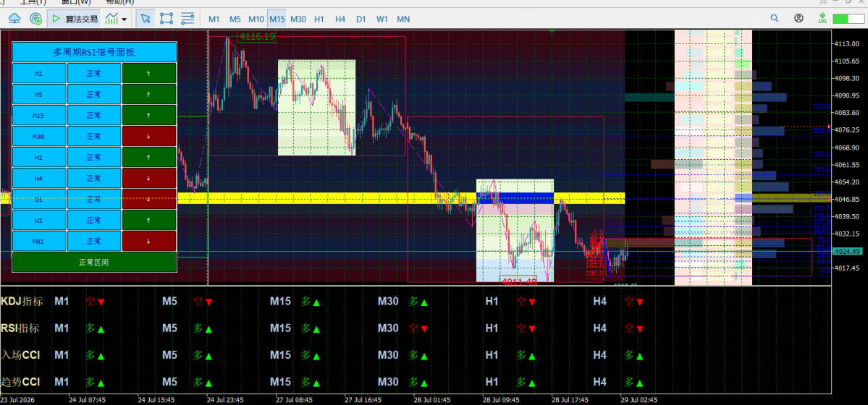Image resolution: width=868 pixels, height=405 pixels.
Task: Switch chart to the H4 timeframe
Action: [x=340, y=19]
